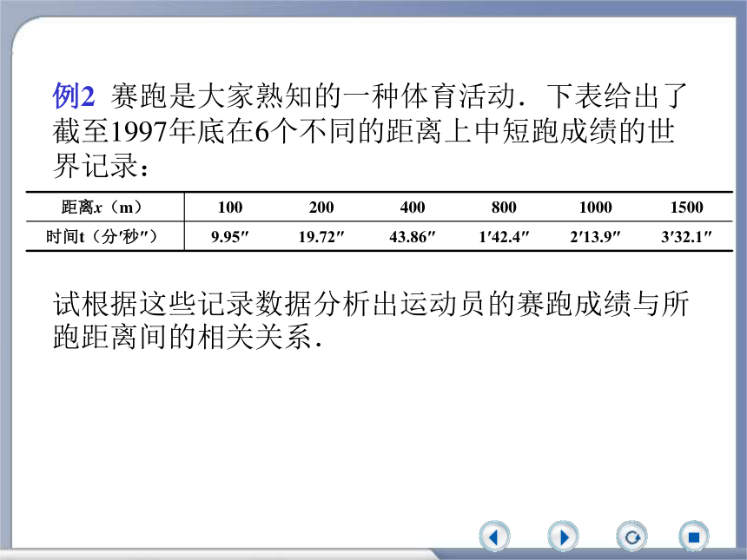This screenshot has height=560, width=747.
Task: Click the row header 距离x（m）
Action: [102, 208]
